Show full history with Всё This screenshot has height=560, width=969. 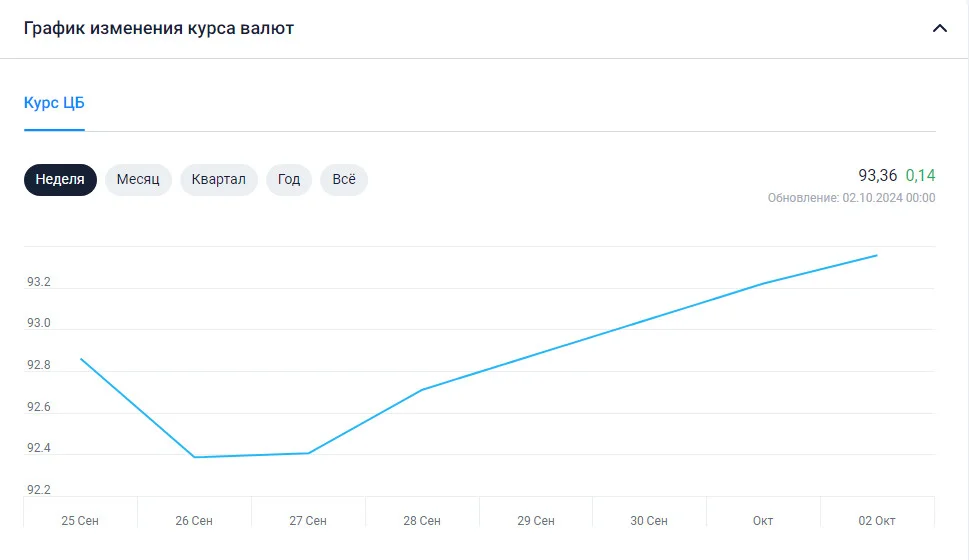tap(344, 179)
